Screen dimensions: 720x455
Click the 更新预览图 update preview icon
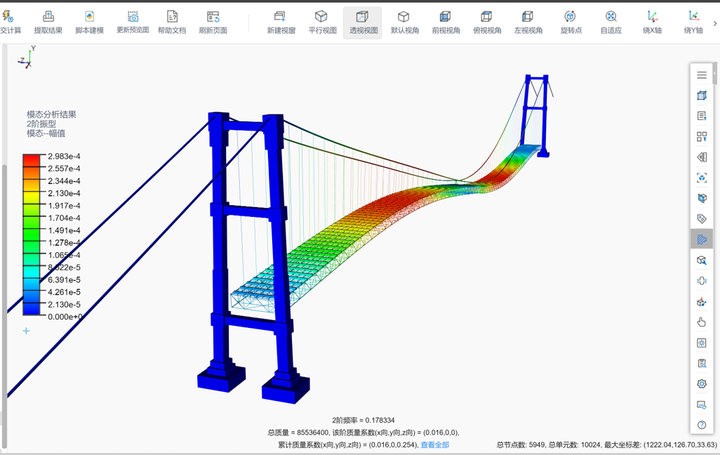click(132, 21)
